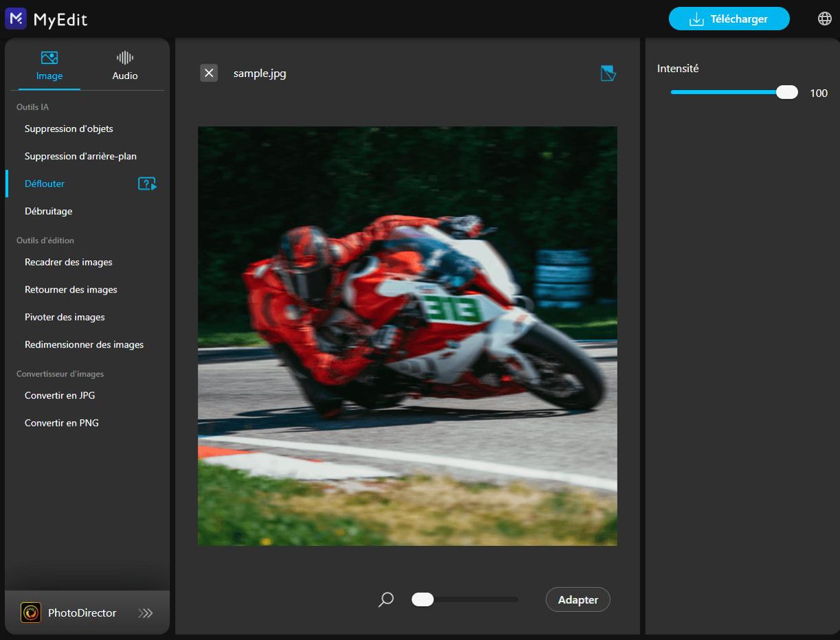This screenshot has height=640, width=840.
Task: Remove sample.jpg with the X button
Action: (209, 72)
